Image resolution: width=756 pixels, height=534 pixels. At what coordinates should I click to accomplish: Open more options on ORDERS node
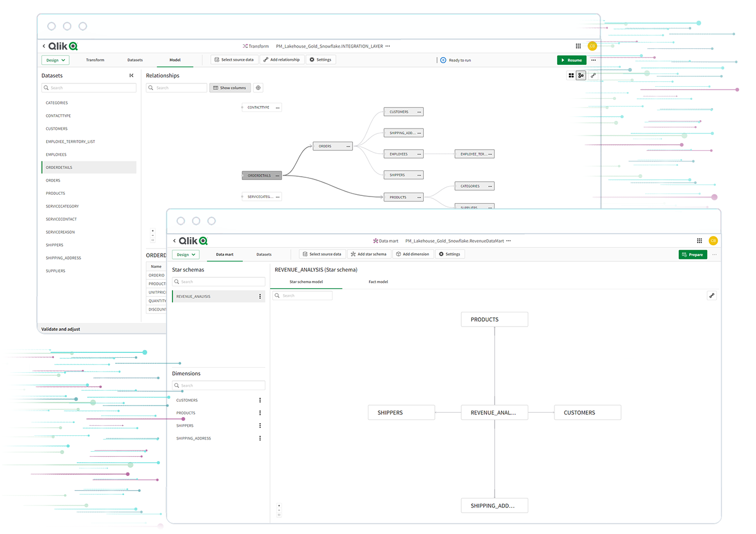(348, 147)
